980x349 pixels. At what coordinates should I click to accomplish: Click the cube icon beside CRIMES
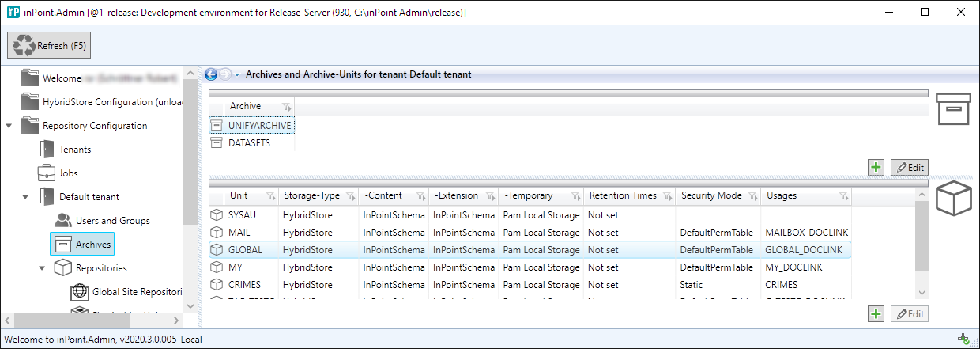[x=217, y=285]
